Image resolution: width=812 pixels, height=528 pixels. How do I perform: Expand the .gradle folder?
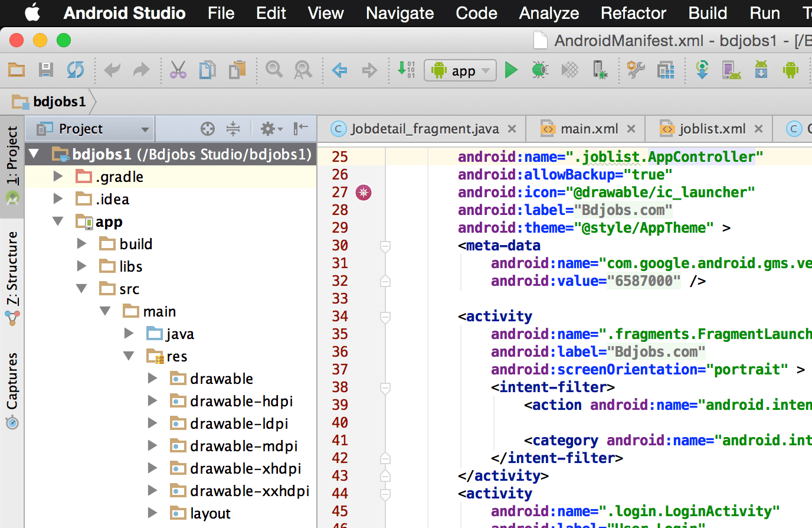point(58,177)
